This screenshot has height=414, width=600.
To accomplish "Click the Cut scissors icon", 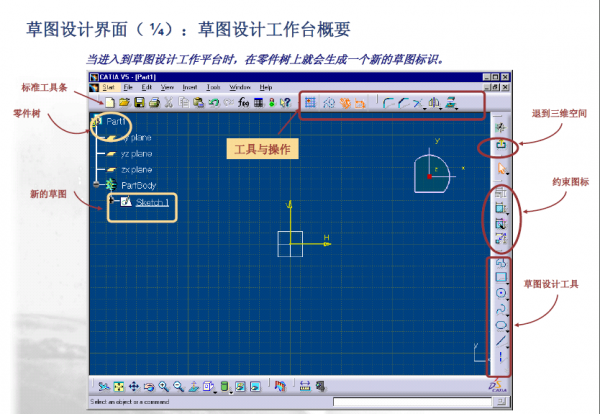I will [169, 102].
